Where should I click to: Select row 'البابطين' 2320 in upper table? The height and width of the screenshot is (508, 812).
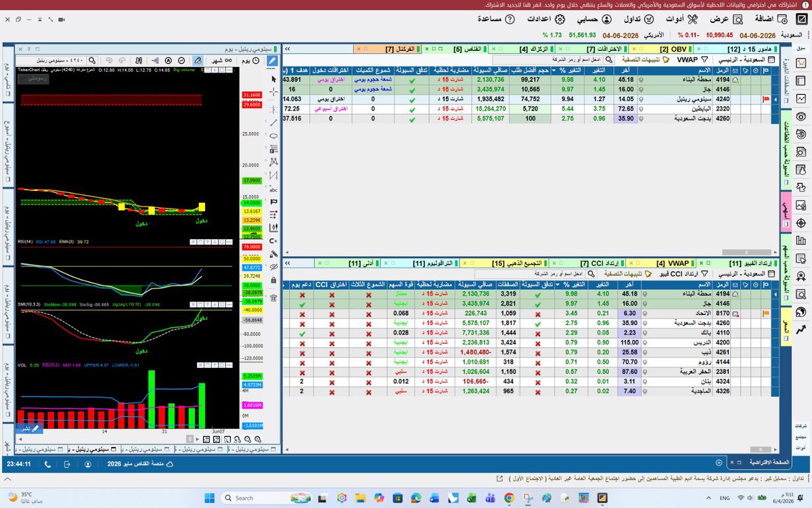(x=531, y=108)
